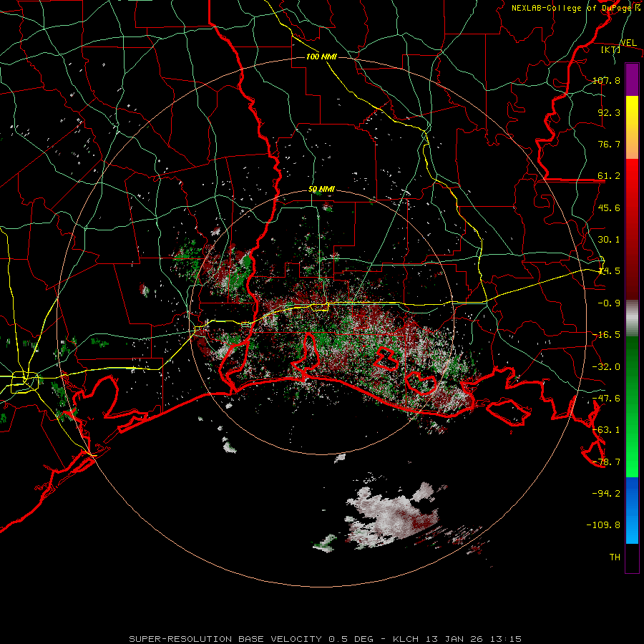Click the -0.9 scale value
The width and height of the screenshot is (644, 644).
click(x=609, y=303)
